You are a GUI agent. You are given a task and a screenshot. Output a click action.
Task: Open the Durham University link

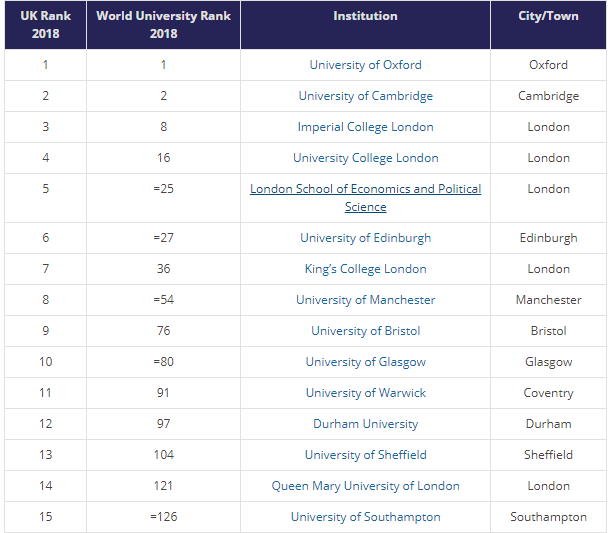click(x=365, y=424)
